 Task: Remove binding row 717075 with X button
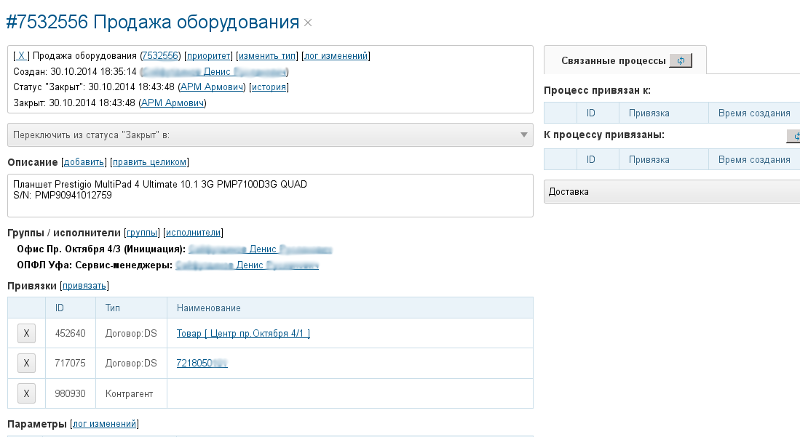point(27,363)
